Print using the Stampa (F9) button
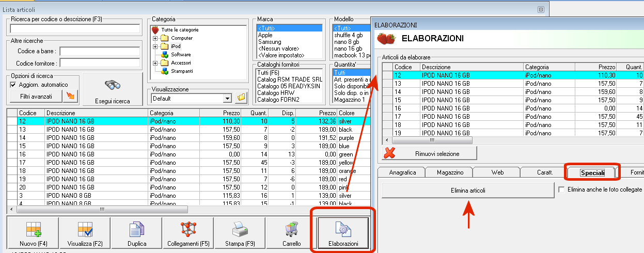 tap(240, 234)
